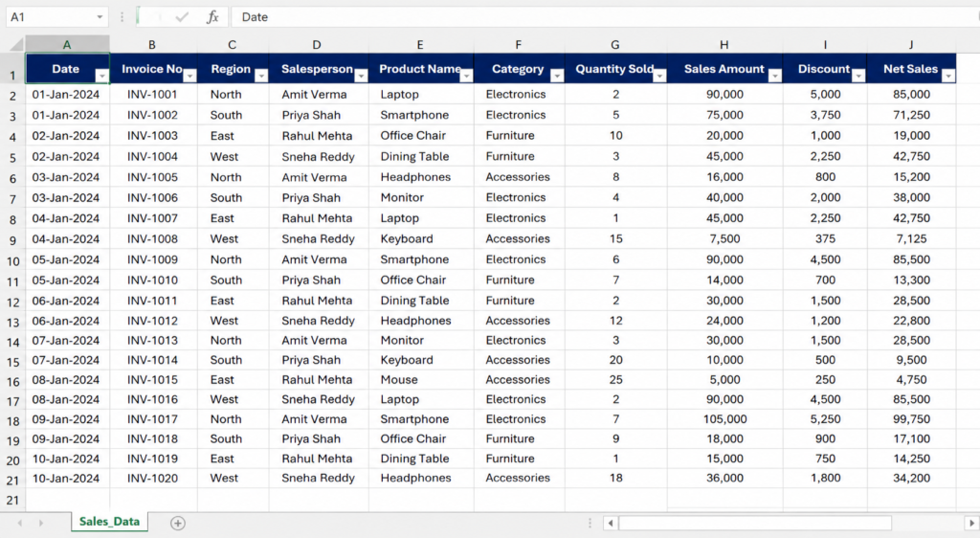Open the Net Sales filter dropdown
980x538 pixels.
(948, 76)
